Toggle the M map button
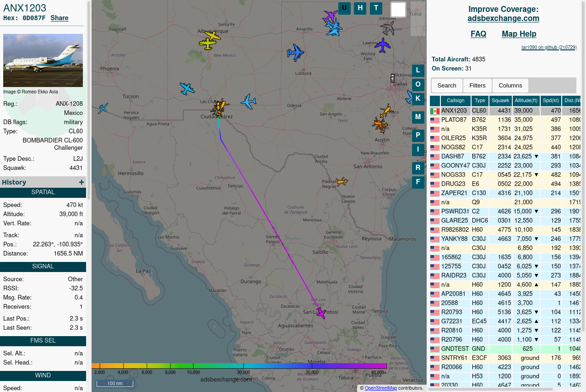The width and height of the screenshot is (586, 392). point(418,117)
